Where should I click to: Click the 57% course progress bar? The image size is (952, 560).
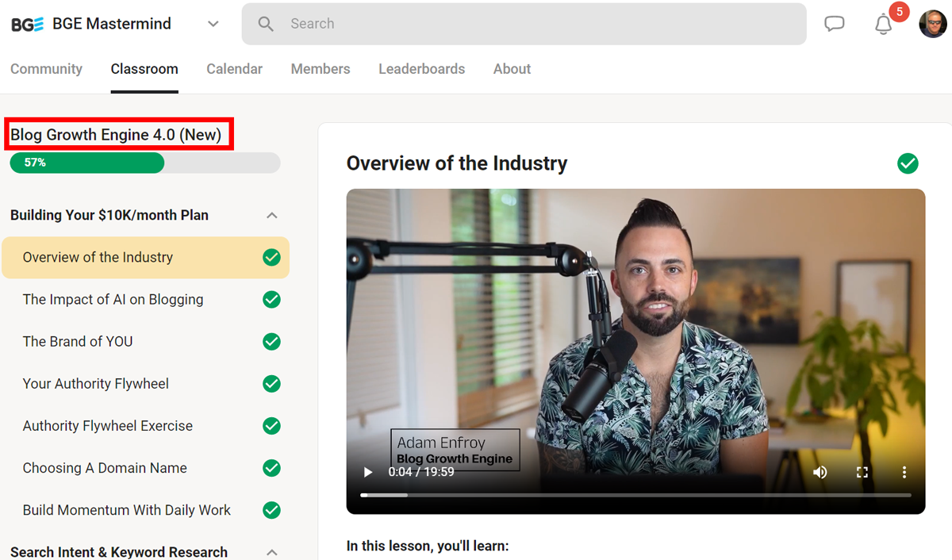pyautogui.click(x=144, y=163)
